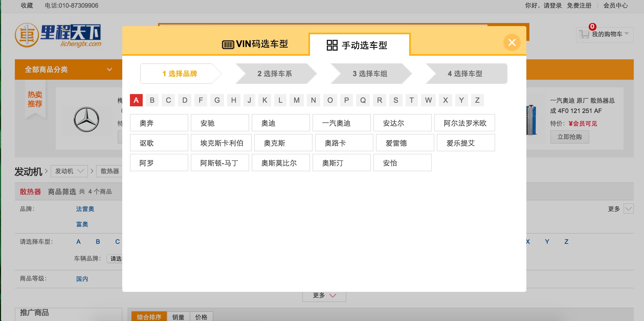Choose brand 阿尔法罗米欧

tap(465, 123)
